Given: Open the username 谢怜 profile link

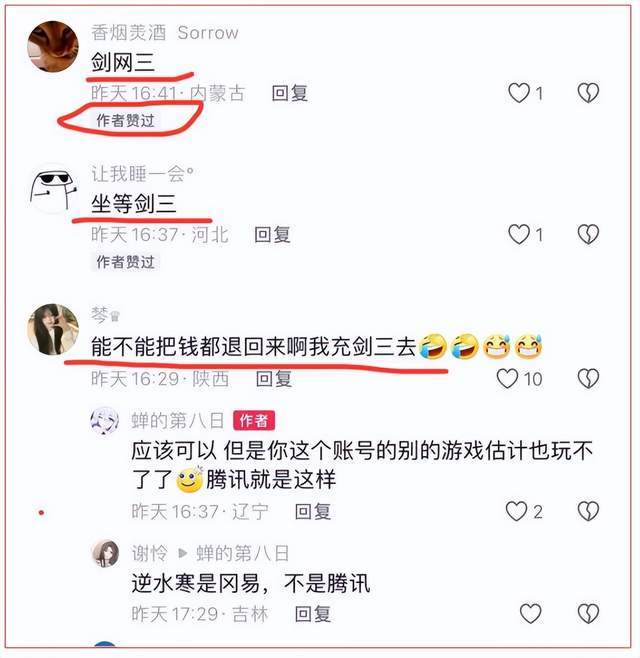Looking at the screenshot, I should 149,553.
